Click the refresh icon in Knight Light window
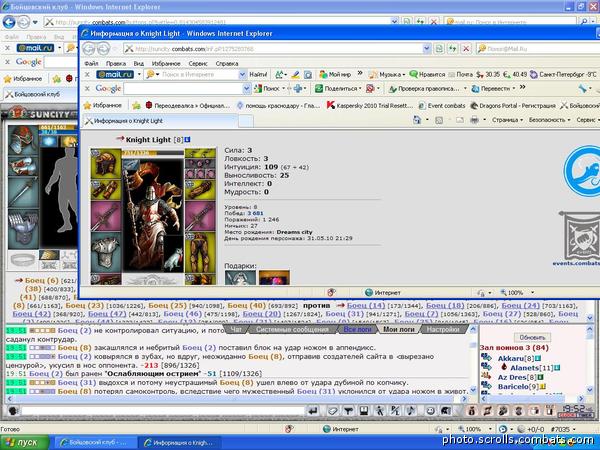 coord(453,49)
